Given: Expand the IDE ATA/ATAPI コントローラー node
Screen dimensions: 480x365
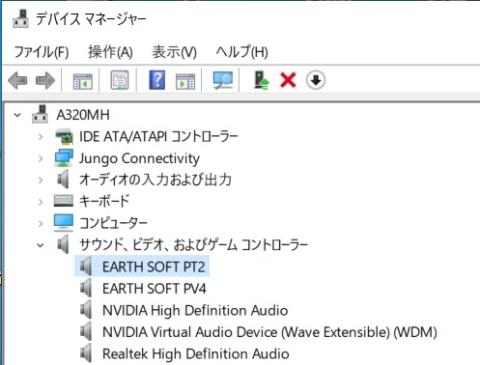Looking at the screenshot, I should (x=41, y=137).
